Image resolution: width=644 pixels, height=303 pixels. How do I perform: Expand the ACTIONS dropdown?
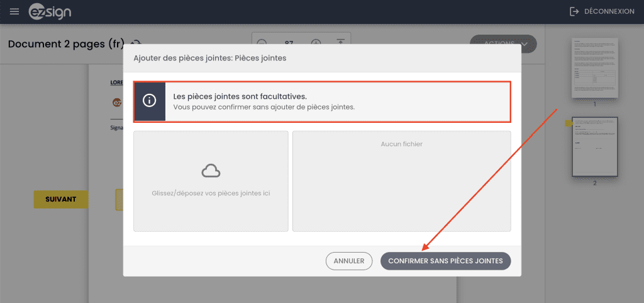pyautogui.click(x=503, y=43)
